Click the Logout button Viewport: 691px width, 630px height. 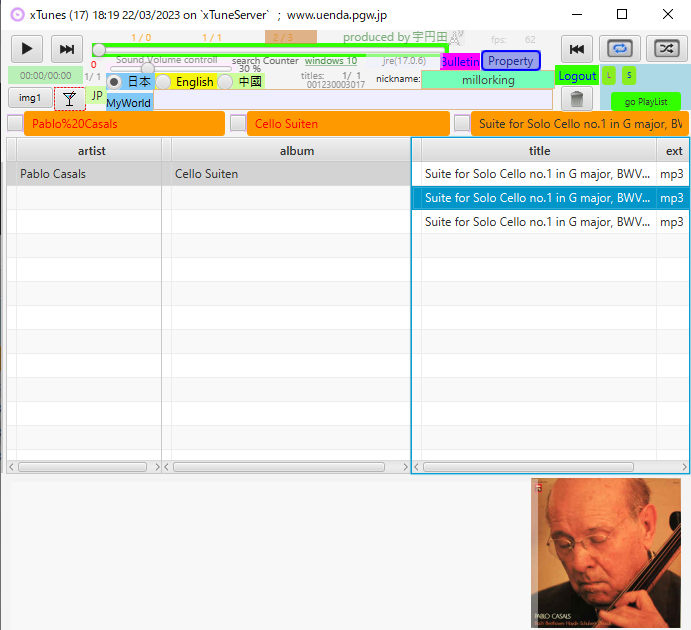(x=576, y=76)
